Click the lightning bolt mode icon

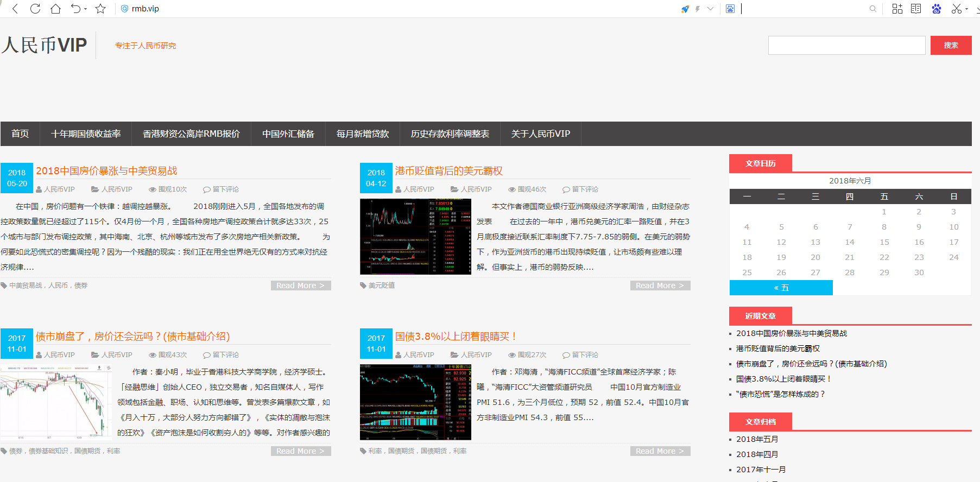pyautogui.click(x=698, y=9)
